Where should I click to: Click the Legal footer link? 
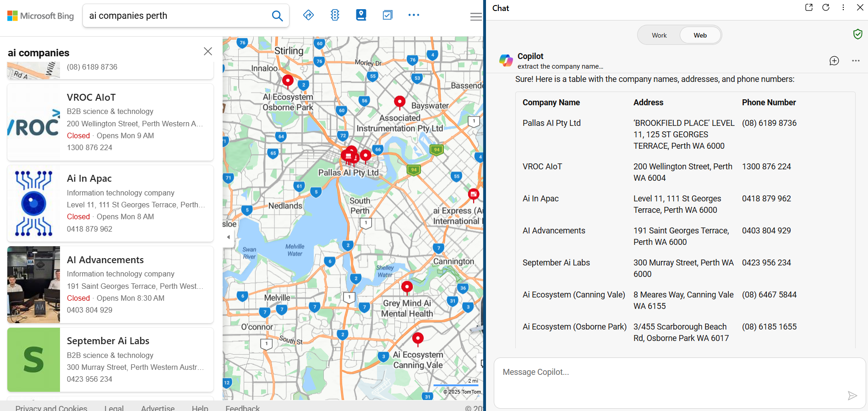pos(114,408)
